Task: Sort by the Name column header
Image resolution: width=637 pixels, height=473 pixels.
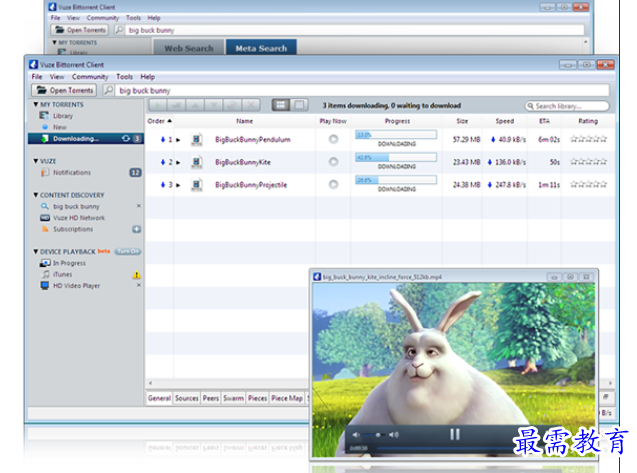Action: 245,121
